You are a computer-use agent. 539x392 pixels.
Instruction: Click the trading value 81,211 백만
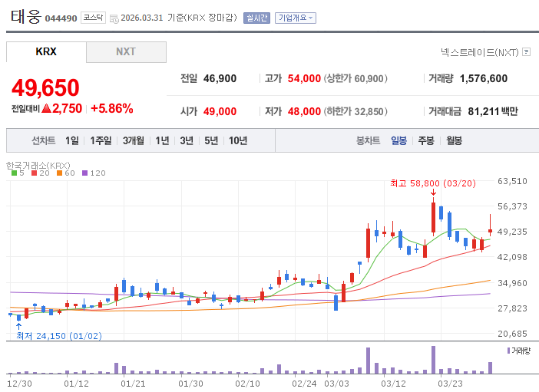[x=493, y=111]
